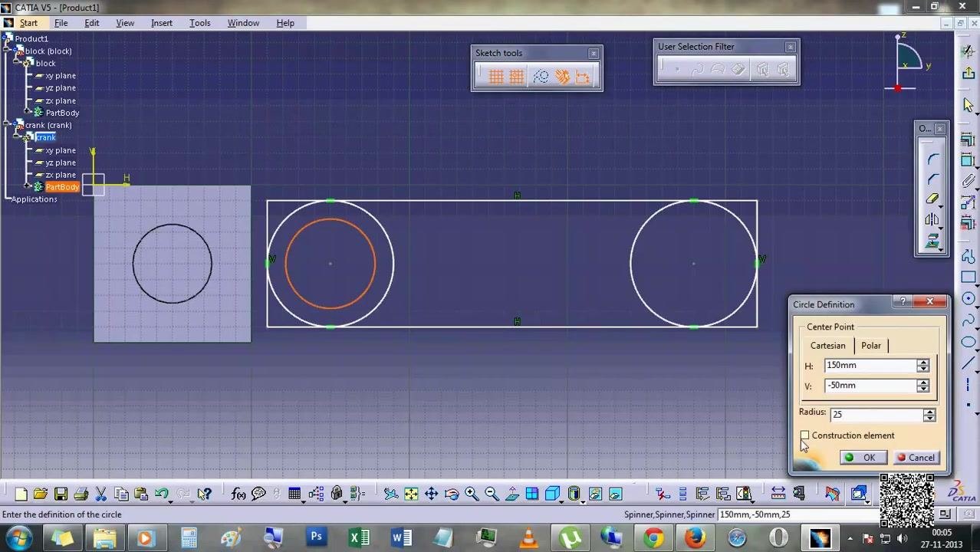980x552 pixels.
Task: Click the Undo arrow icon
Action: click(162, 495)
